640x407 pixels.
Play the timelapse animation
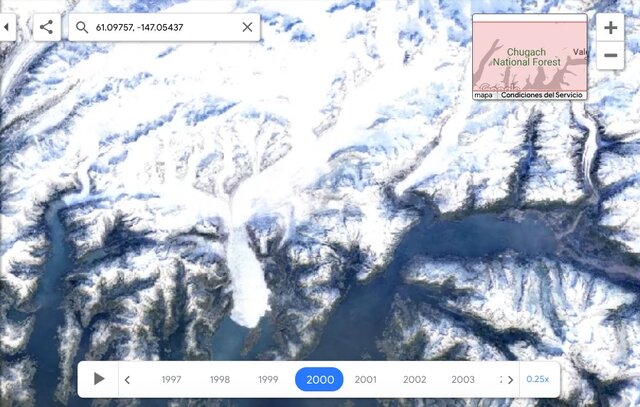[x=98, y=379]
